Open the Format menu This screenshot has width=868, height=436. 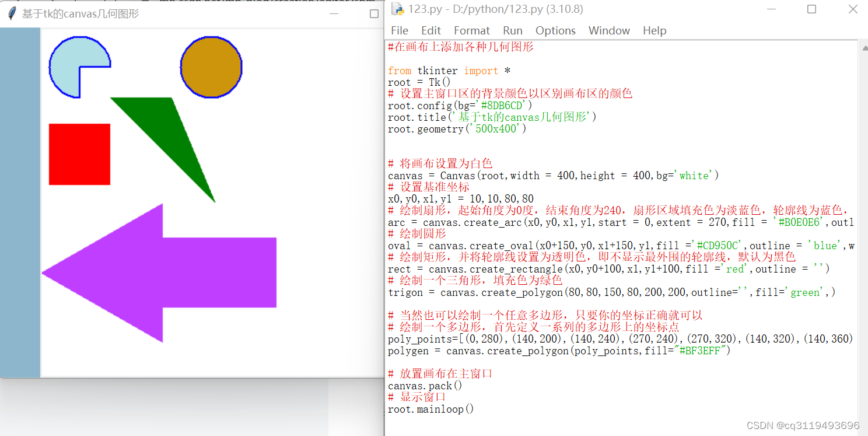[x=471, y=30]
